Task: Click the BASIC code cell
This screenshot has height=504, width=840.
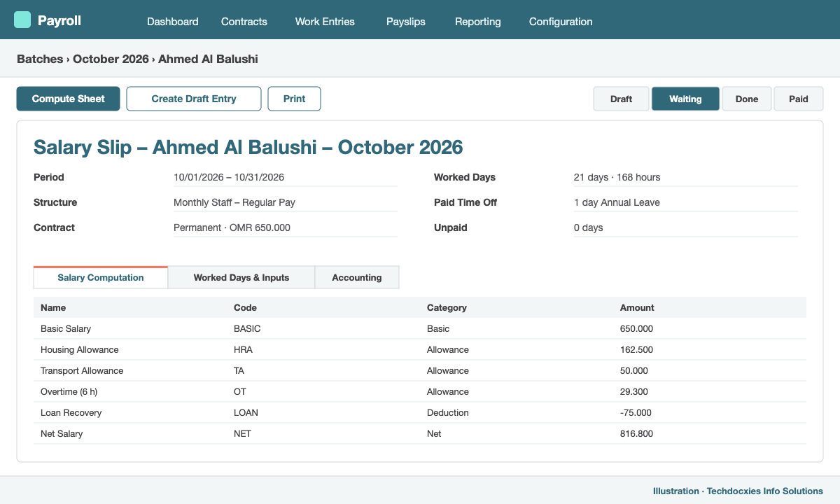Action: [x=247, y=328]
